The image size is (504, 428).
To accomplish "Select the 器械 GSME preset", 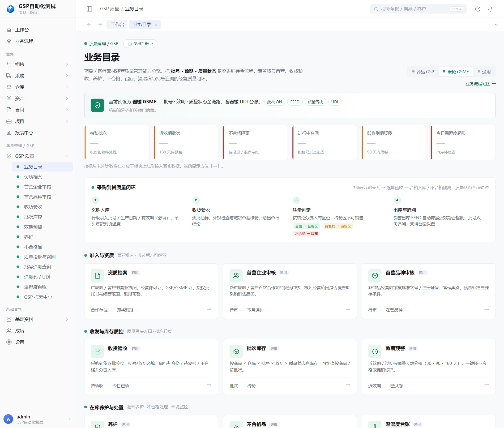I will tap(456, 72).
